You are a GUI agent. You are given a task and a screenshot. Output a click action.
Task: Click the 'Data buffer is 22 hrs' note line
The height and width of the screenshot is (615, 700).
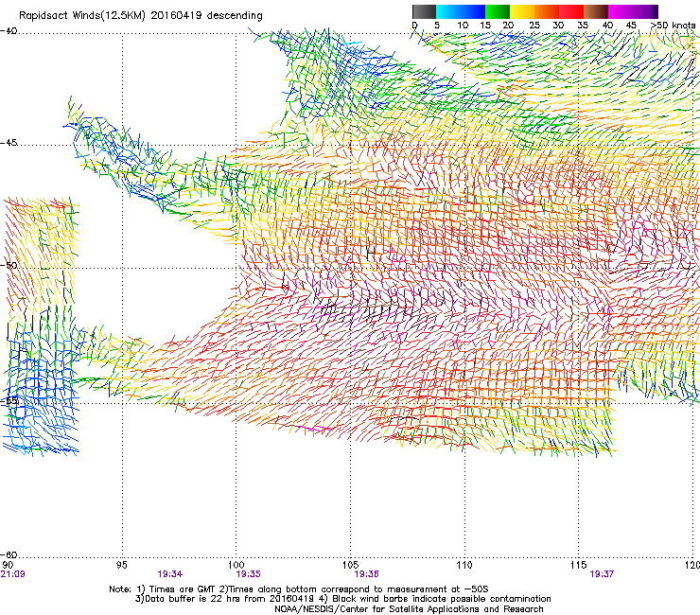342,599
